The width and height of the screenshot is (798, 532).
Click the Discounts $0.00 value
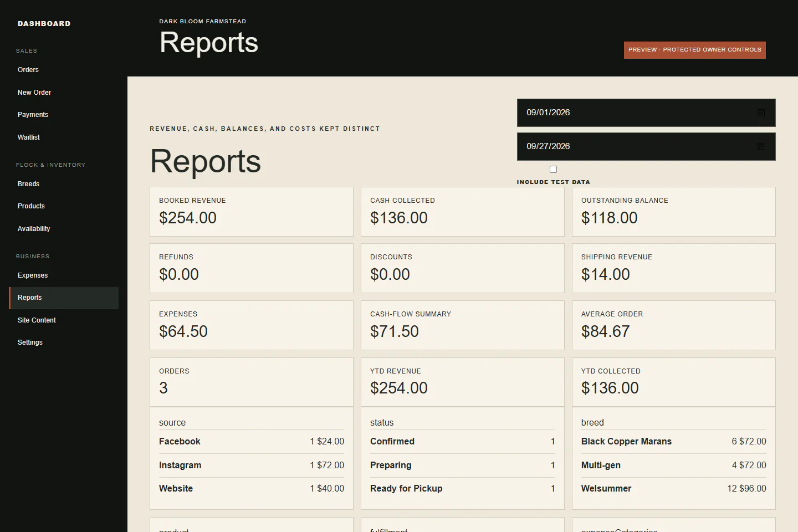point(390,274)
